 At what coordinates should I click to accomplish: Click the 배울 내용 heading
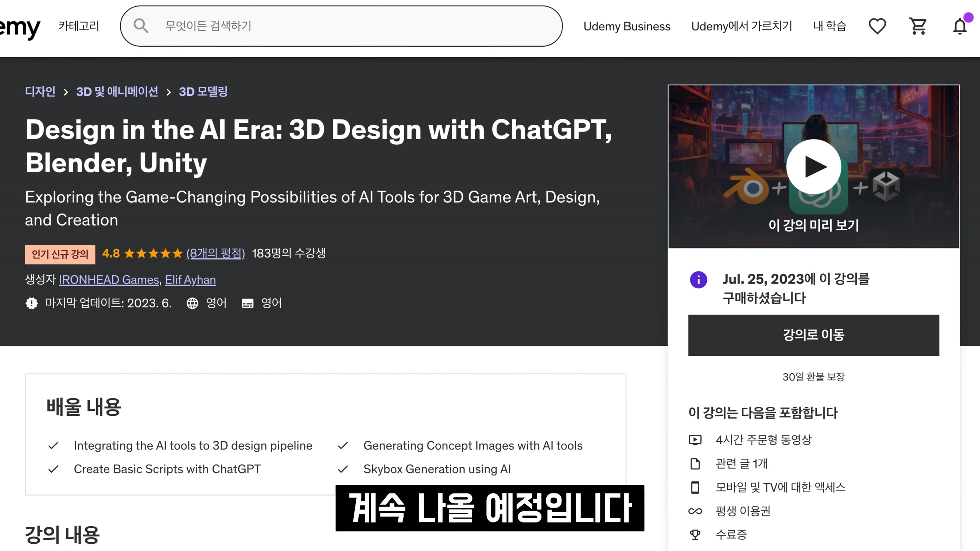point(84,407)
